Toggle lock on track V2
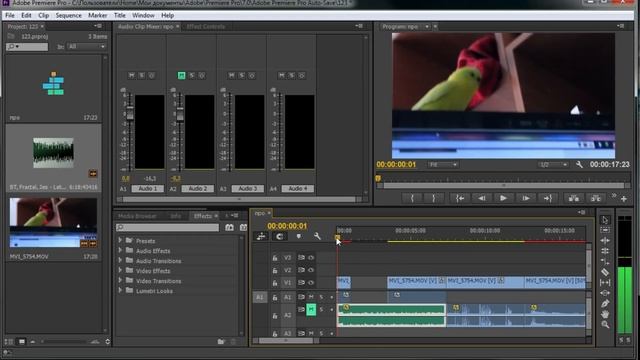 [x=275, y=270]
